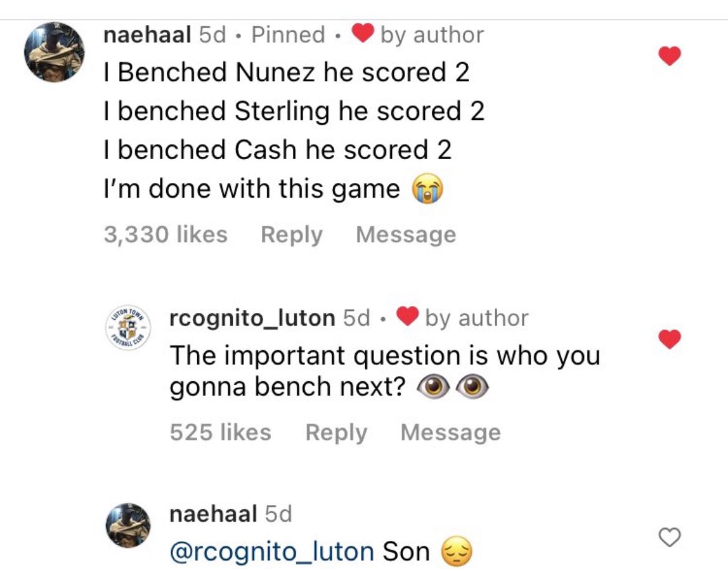Message rcognito_luton from the comment
This screenshot has height=569, width=728.
[x=450, y=433]
